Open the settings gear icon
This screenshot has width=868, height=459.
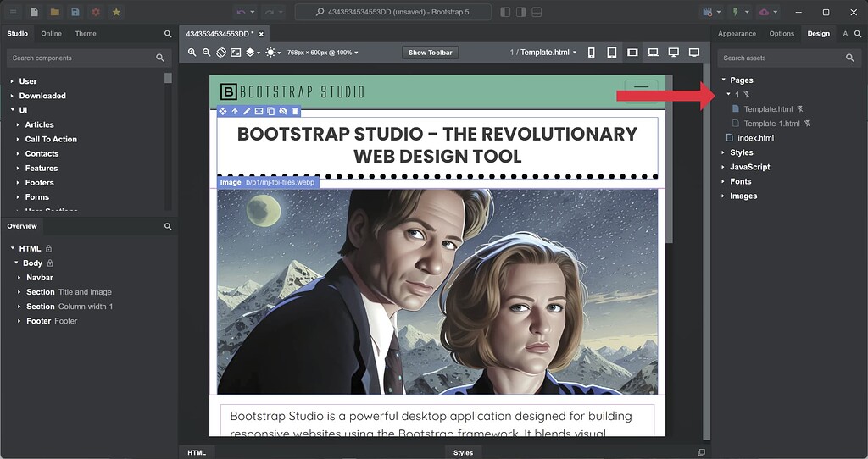[x=96, y=12]
